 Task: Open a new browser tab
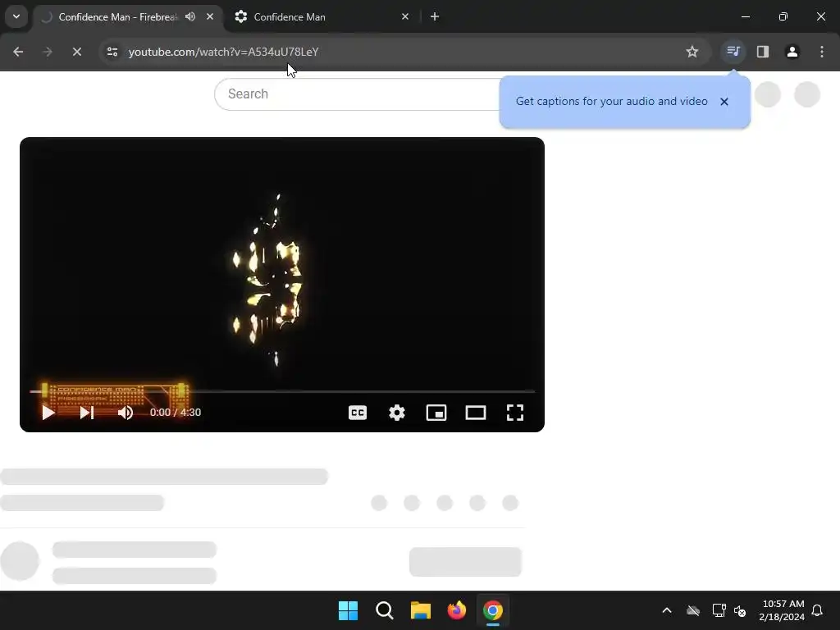pyautogui.click(x=435, y=16)
